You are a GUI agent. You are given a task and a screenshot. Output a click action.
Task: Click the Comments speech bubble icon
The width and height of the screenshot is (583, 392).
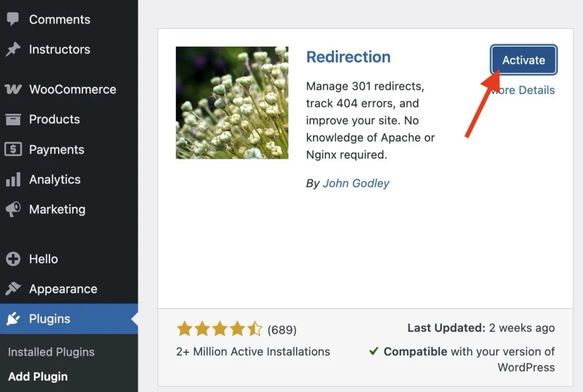click(13, 19)
